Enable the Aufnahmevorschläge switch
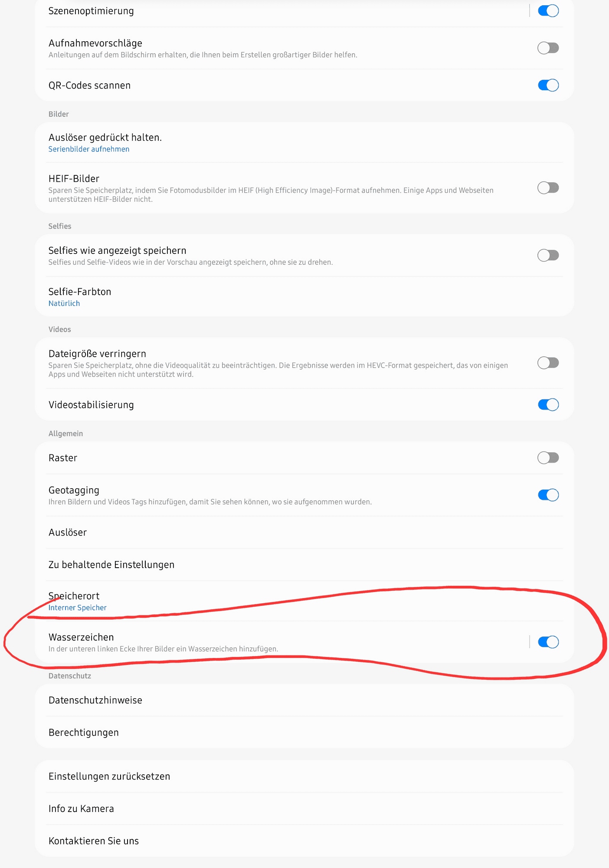The image size is (609, 868). tap(548, 48)
